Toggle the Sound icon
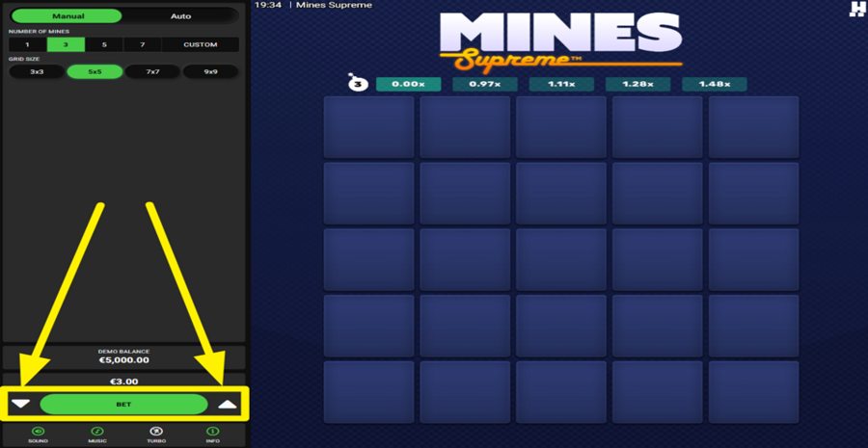This screenshot has height=448, width=868. tap(39, 432)
